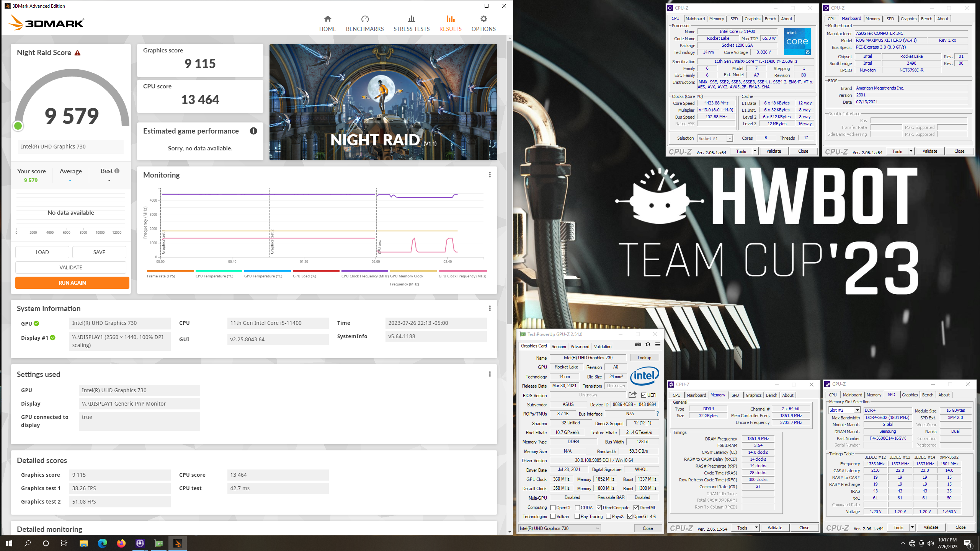Click info icon next to Best score
The height and width of the screenshot is (551, 980).
coord(117,171)
